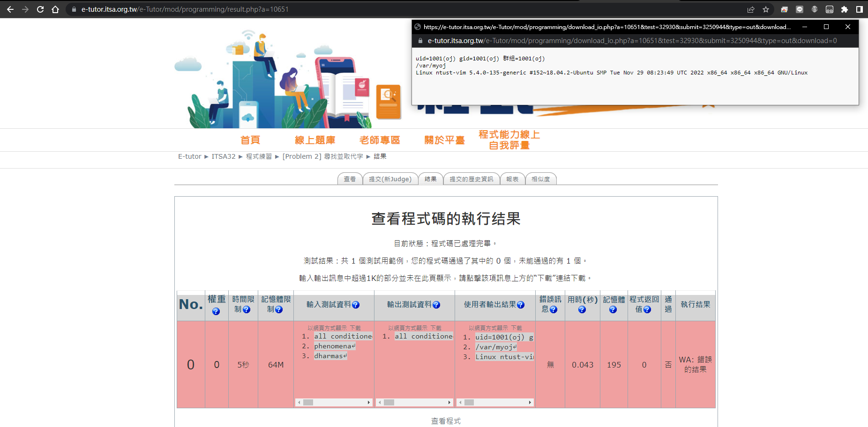Viewport: 868px width, 427px height.
Task: Click popup window padlock icon
Action: point(420,41)
